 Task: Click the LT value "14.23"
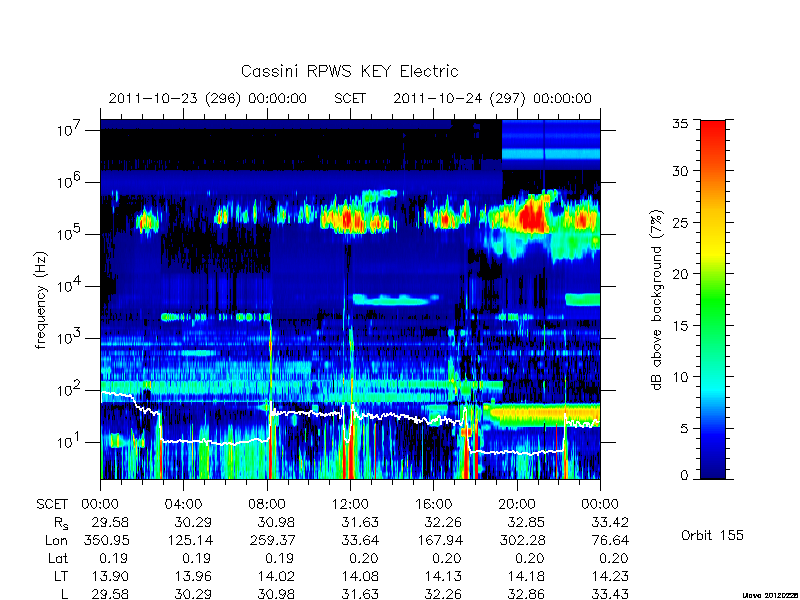pyautogui.click(x=610, y=577)
